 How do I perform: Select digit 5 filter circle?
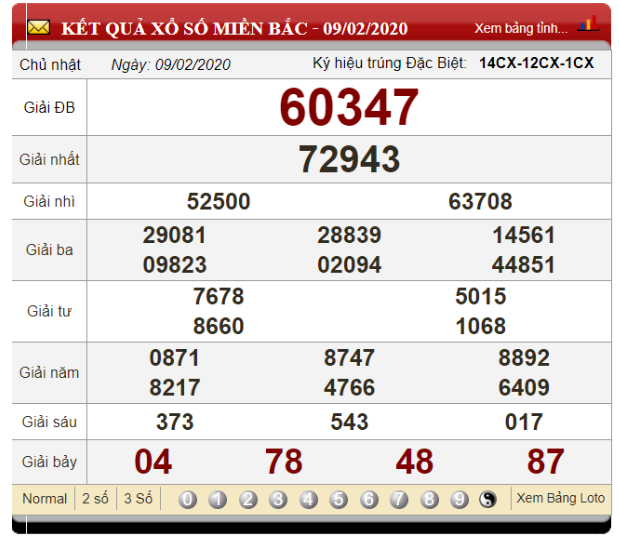(339, 499)
